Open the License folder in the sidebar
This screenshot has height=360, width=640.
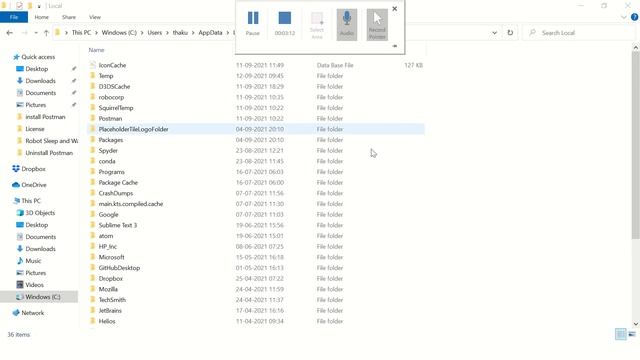coord(35,129)
